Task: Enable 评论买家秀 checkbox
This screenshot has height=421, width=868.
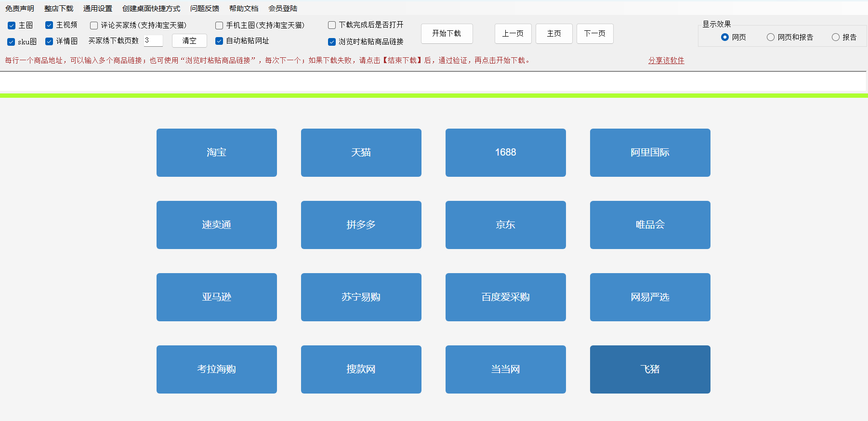Action: point(94,26)
